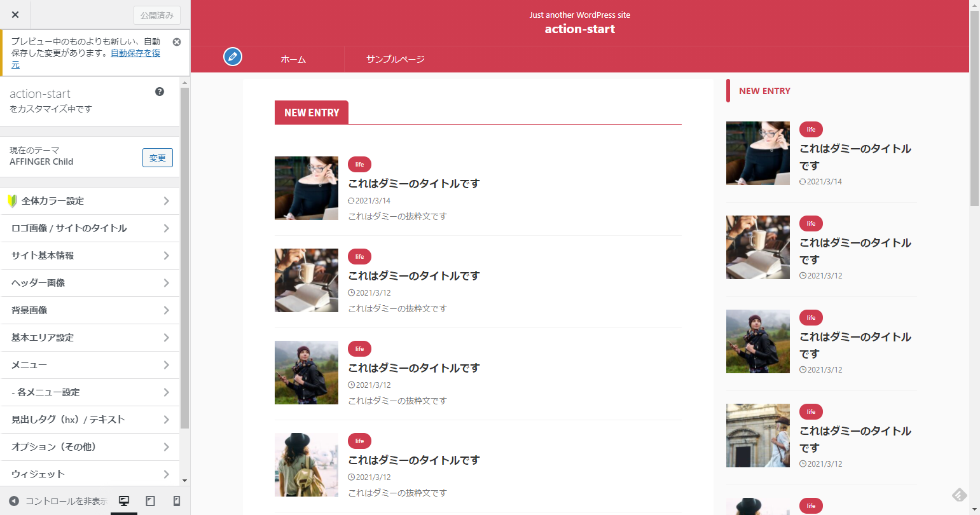
Task: Switch to desktop preview icon
Action: point(124,501)
